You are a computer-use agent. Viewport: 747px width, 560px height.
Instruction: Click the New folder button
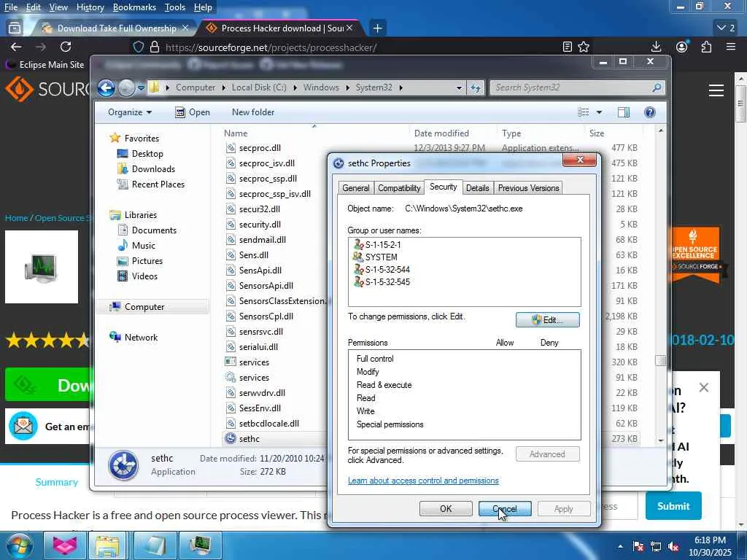point(253,112)
